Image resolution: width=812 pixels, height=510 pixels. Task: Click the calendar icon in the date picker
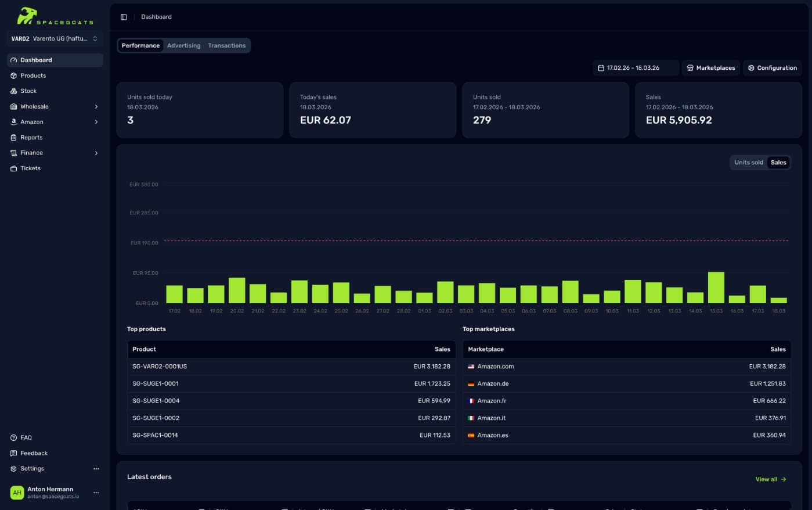coord(601,68)
